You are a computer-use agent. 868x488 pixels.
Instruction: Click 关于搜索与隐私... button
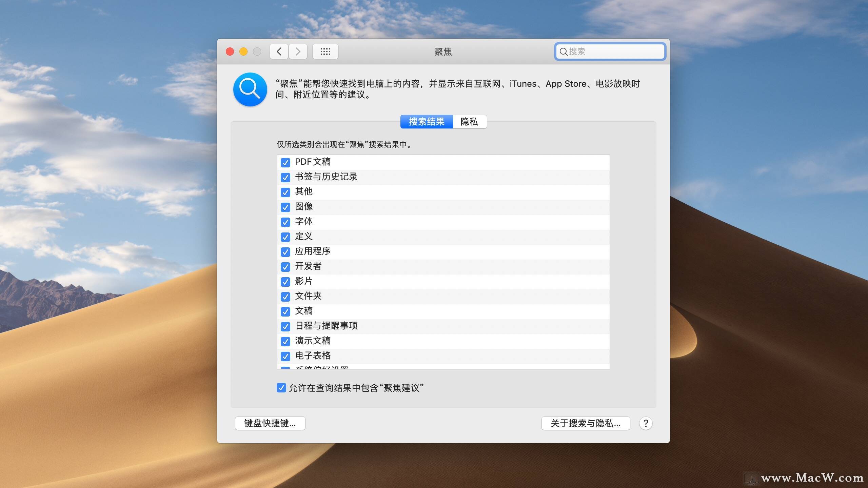click(586, 423)
